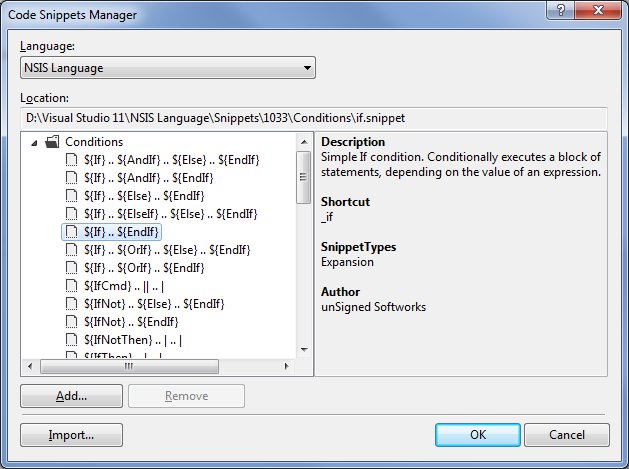The width and height of the screenshot is (629, 469).
Task: Click the author text unSigned Softworks
Action: pos(373,307)
